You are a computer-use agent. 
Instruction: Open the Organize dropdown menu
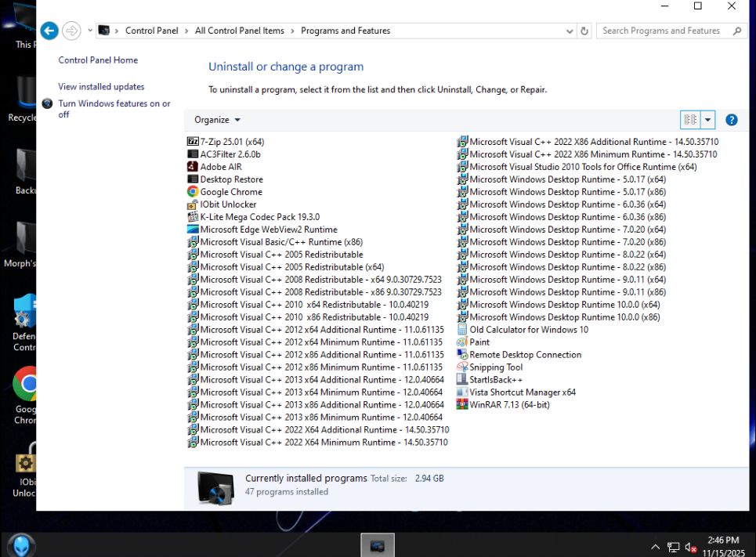(x=218, y=120)
